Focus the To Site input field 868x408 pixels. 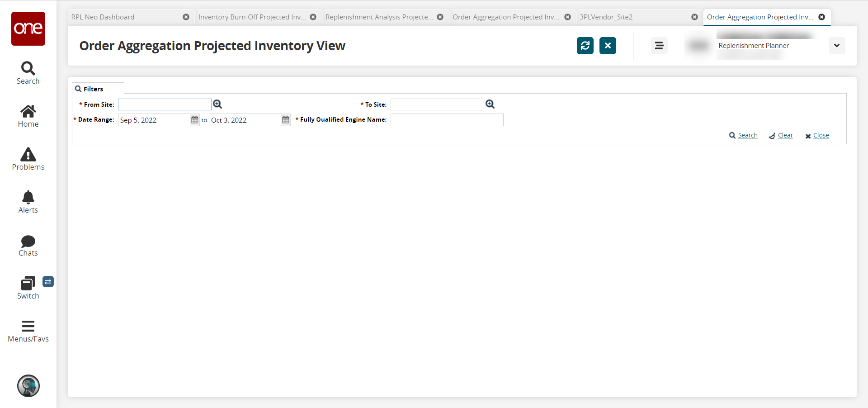pos(437,104)
